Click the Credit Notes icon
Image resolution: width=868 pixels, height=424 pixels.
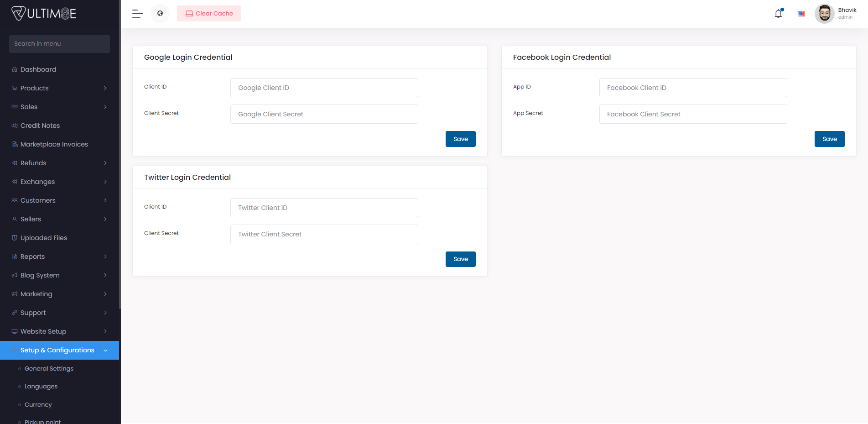tap(14, 125)
